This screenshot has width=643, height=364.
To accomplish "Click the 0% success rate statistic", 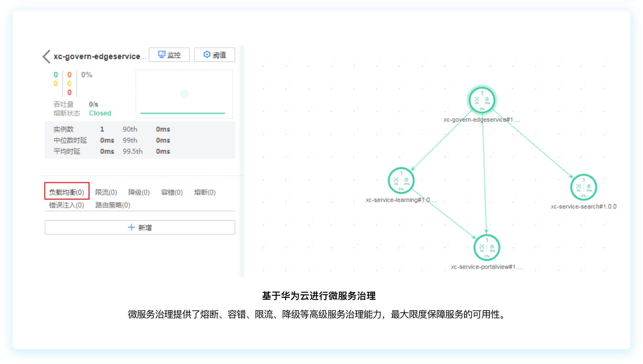I will [86, 75].
